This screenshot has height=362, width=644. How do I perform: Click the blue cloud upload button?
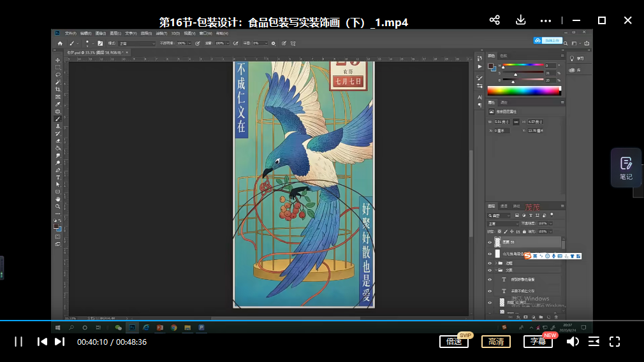[548, 40]
